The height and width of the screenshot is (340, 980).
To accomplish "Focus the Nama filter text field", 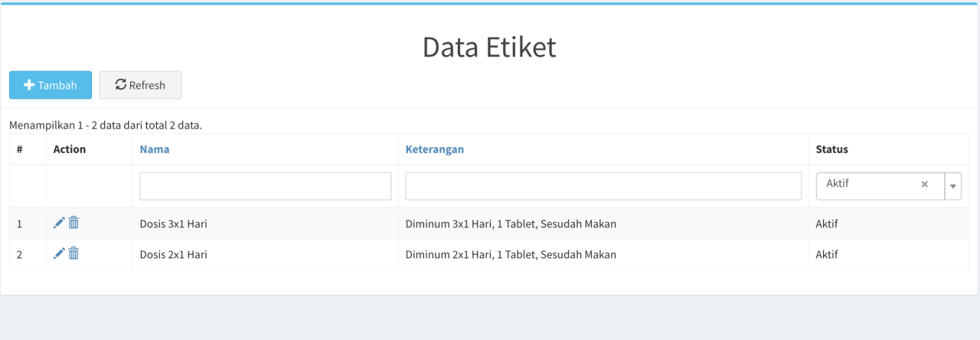I will pos(265,186).
